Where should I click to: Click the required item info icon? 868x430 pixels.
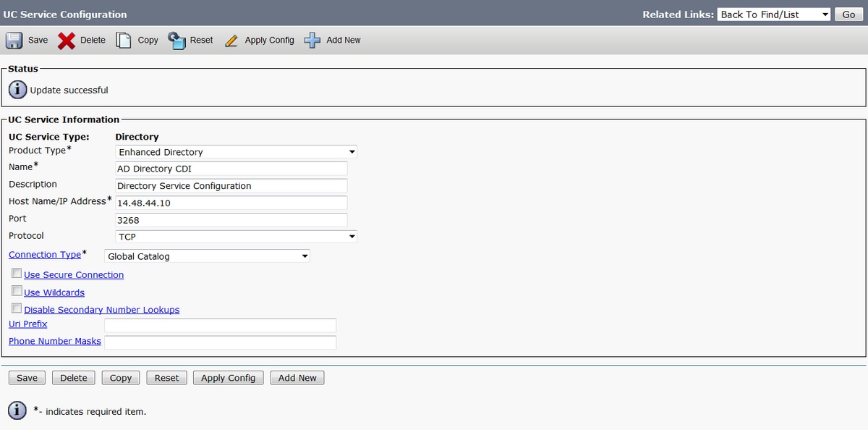17,410
